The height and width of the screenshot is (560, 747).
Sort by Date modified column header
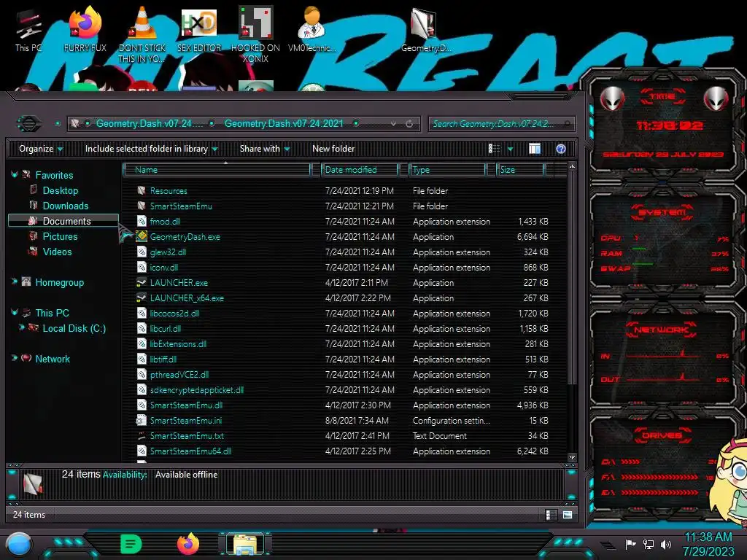360,169
